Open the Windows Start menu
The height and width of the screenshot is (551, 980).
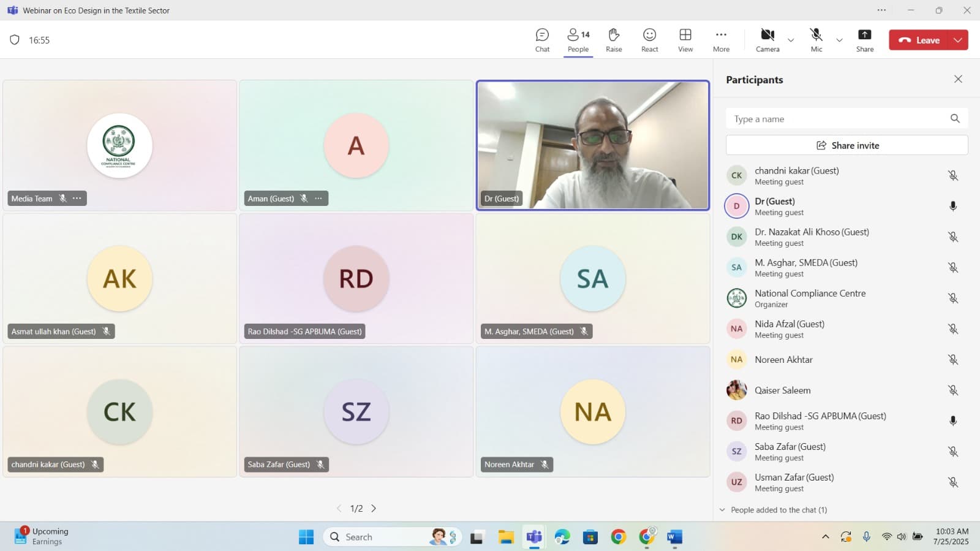306,537
